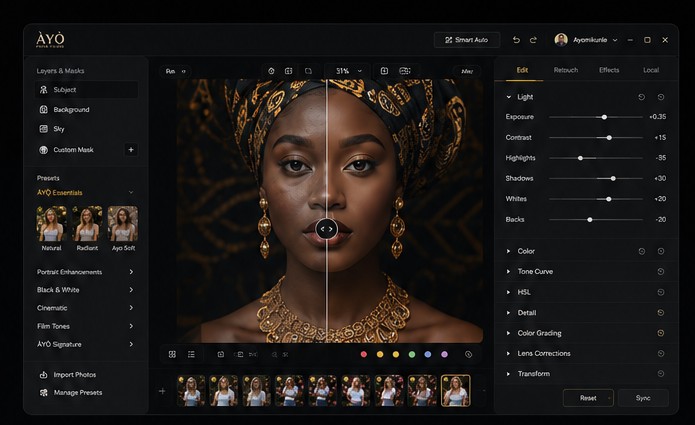This screenshot has height=425, width=695.
Task: Open Manage Presets
Action: pyautogui.click(x=71, y=393)
